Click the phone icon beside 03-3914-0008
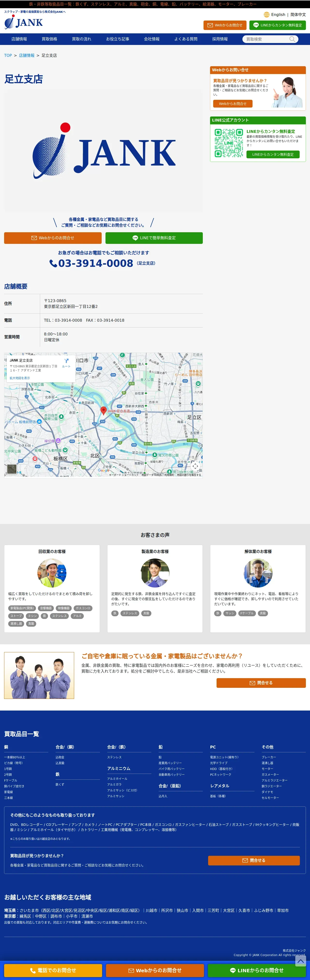The image size is (310, 980). 53,263
